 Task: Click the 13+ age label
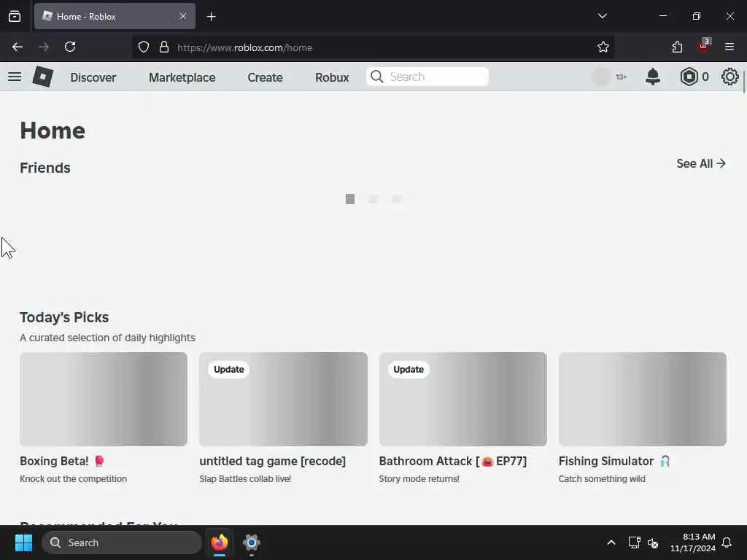(x=621, y=77)
